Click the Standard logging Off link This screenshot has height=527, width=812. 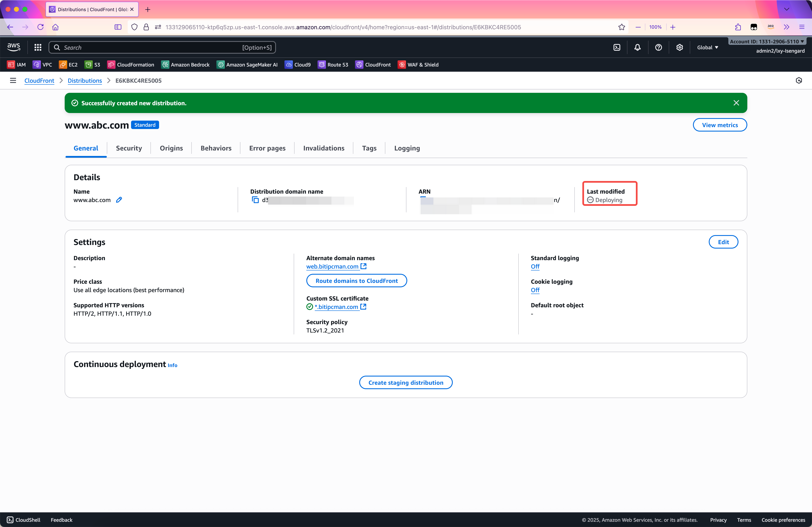pos(535,267)
